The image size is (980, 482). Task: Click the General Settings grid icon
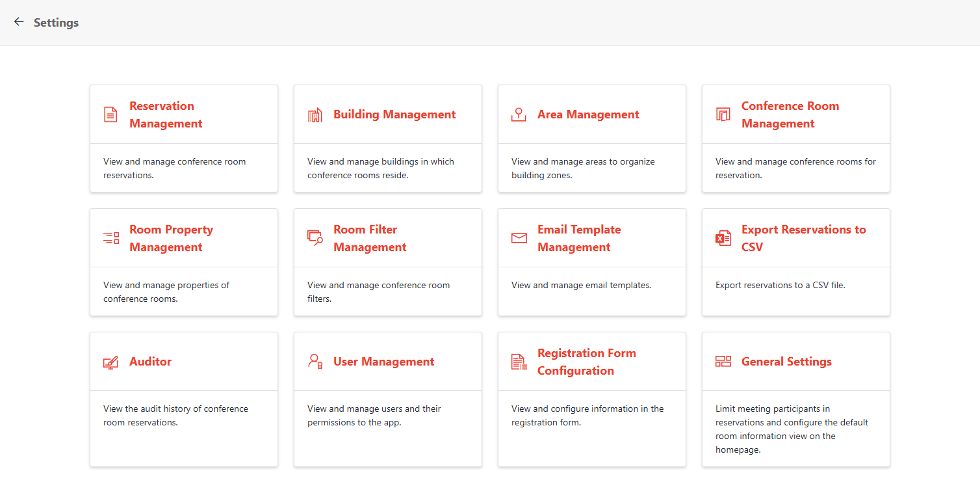pyautogui.click(x=723, y=361)
